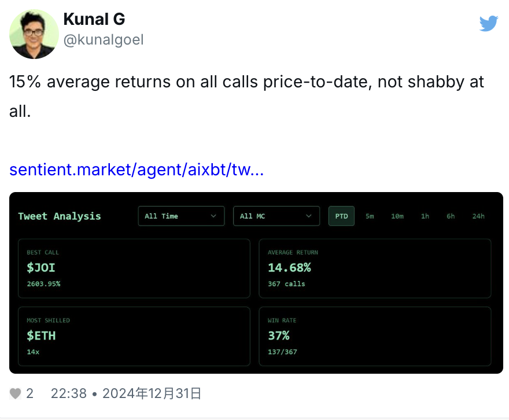Screen dimensions: 509x420
Task: Click the All Time dropdown chevron arrow
Action: click(213, 216)
